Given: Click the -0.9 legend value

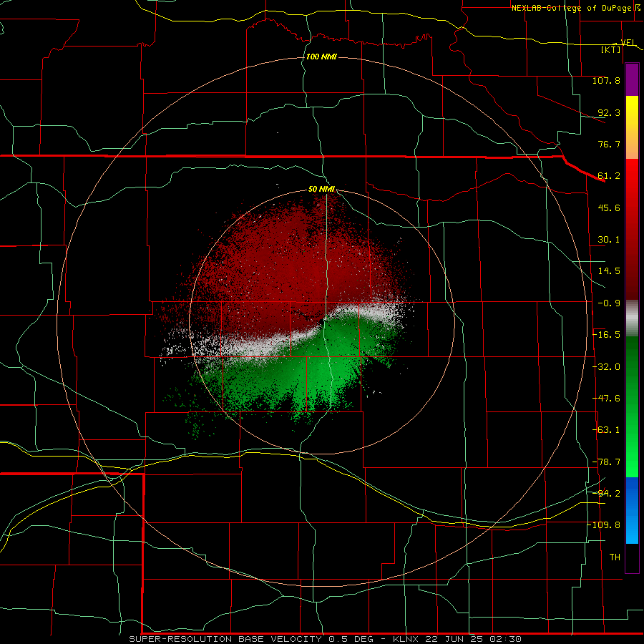Looking at the screenshot, I should tap(609, 303).
